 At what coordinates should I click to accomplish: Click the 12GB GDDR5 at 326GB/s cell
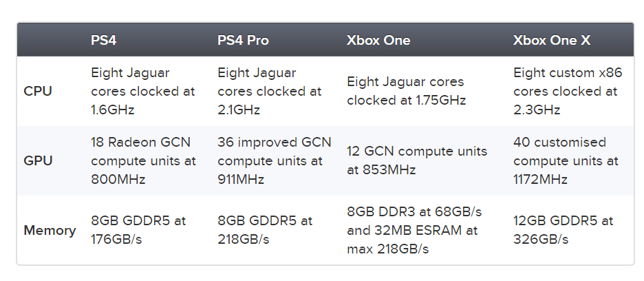[x=563, y=230]
